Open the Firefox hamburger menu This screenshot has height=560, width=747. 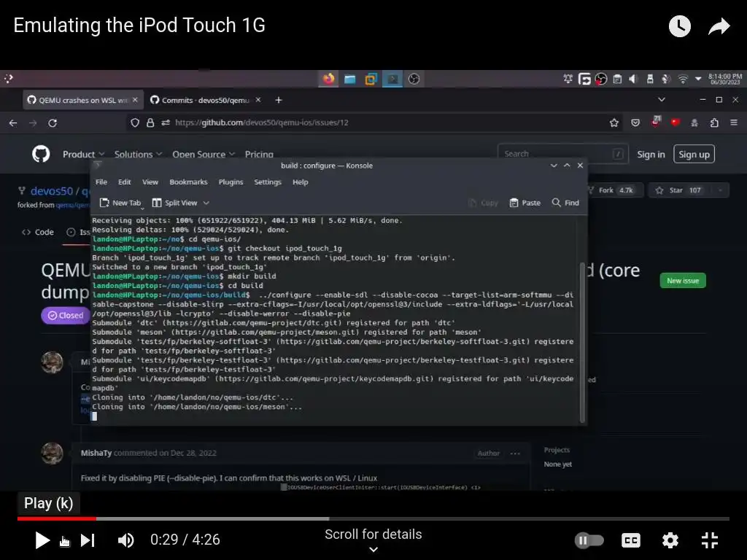734,122
